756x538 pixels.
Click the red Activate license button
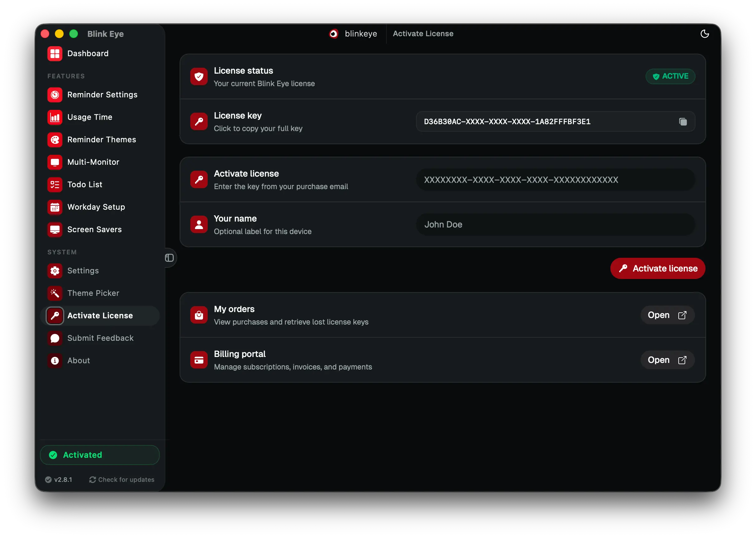coord(658,269)
